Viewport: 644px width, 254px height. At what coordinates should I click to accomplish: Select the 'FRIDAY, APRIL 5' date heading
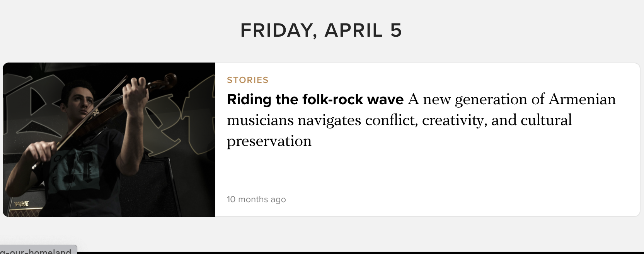(321, 30)
